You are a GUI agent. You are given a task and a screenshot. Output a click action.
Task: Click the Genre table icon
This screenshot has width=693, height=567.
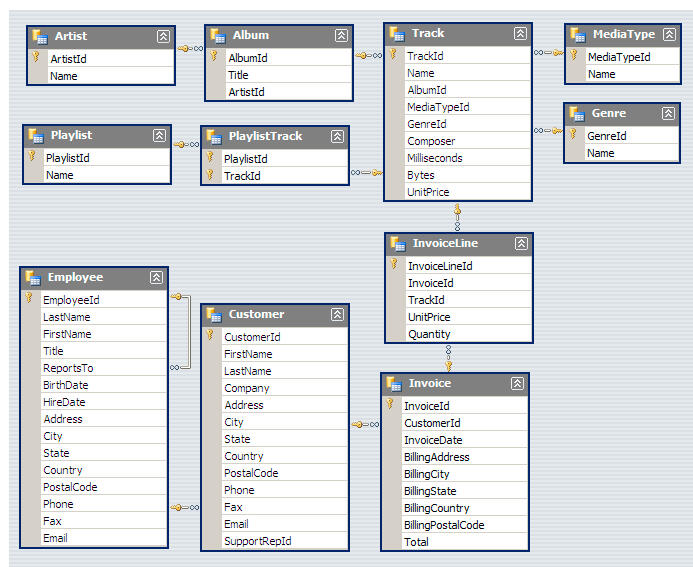tap(577, 113)
